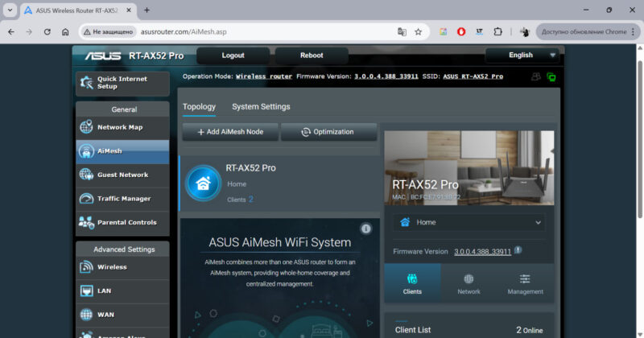The width and height of the screenshot is (644, 338).
Task: Select the ASUS Wireless Router browser tab
Action: click(78, 10)
